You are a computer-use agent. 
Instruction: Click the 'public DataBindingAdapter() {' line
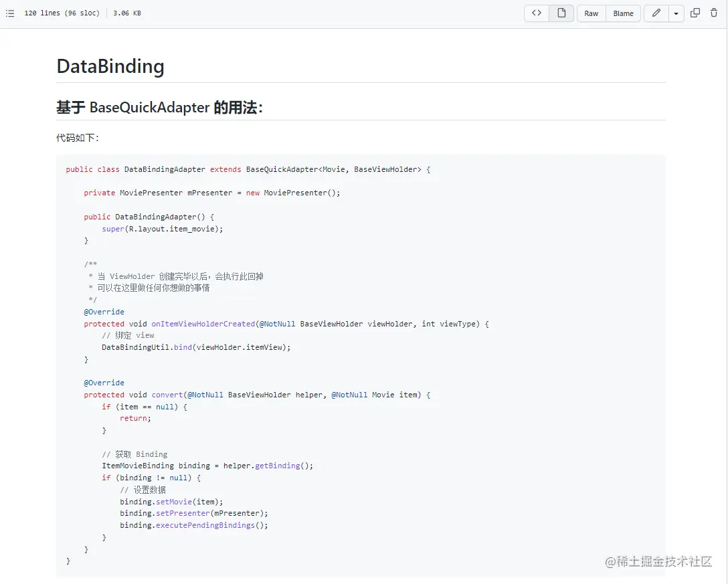pos(149,217)
